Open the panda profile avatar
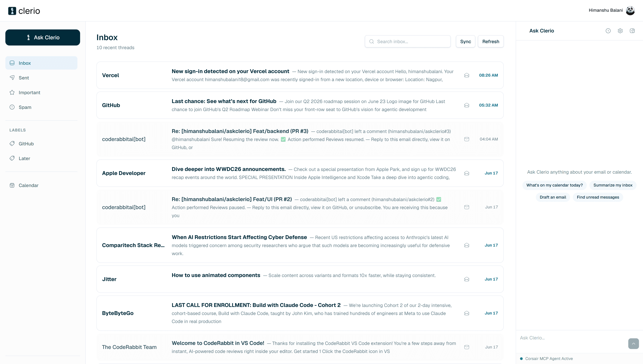This screenshot has height=364, width=643. [630, 11]
